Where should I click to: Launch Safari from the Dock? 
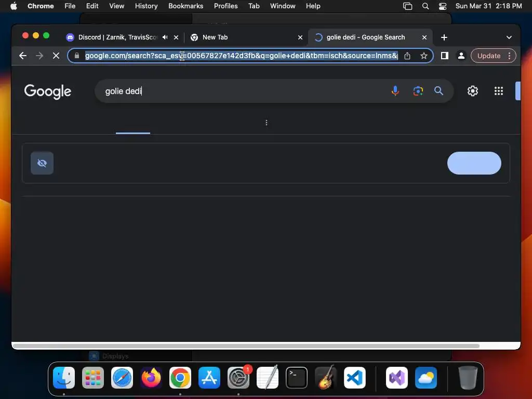coord(122,378)
